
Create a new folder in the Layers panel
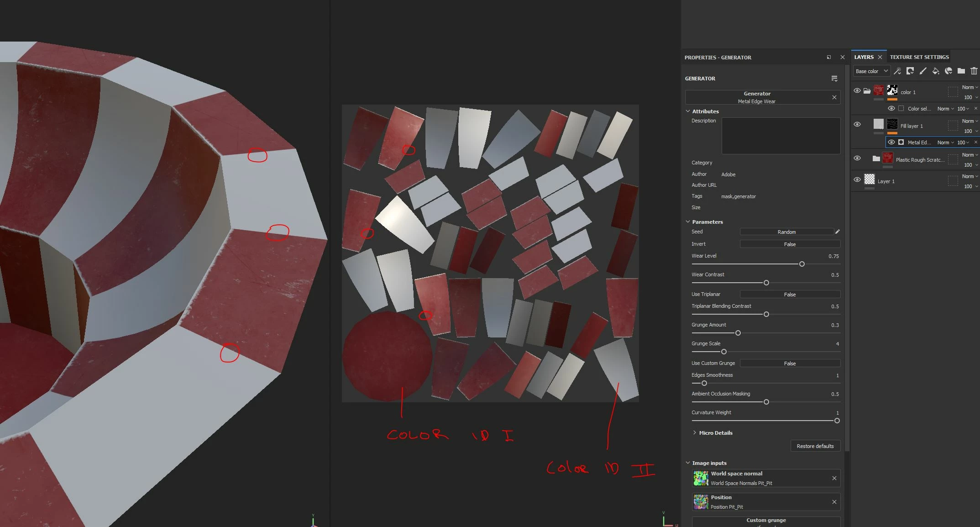[961, 71]
